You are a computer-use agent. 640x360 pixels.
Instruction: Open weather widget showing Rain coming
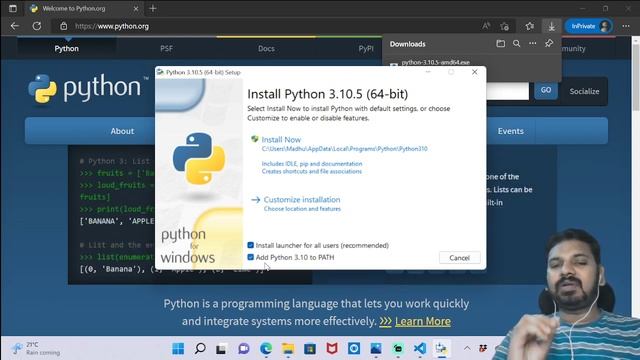(x=36, y=349)
